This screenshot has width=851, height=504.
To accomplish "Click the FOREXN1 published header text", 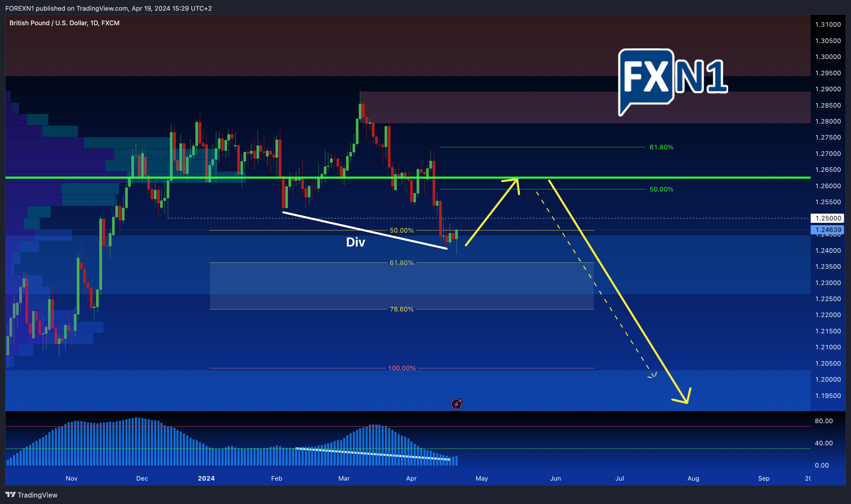I will click(109, 8).
